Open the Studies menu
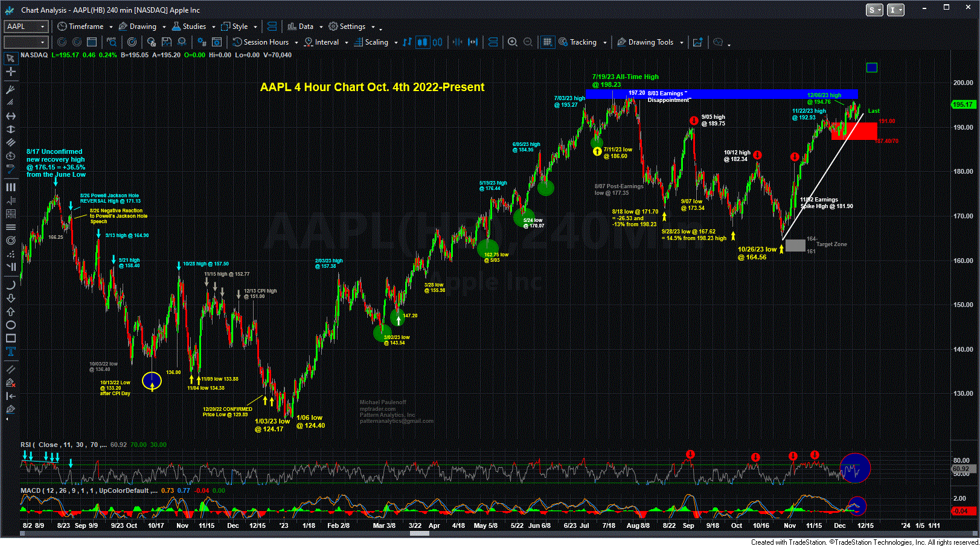The image size is (980, 546). (x=190, y=27)
